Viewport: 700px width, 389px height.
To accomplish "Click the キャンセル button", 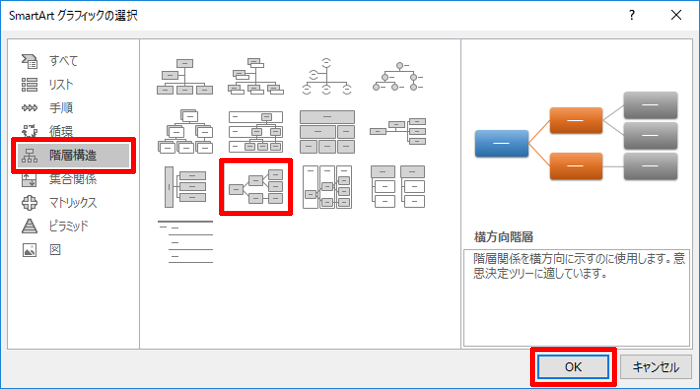I will [656, 367].
